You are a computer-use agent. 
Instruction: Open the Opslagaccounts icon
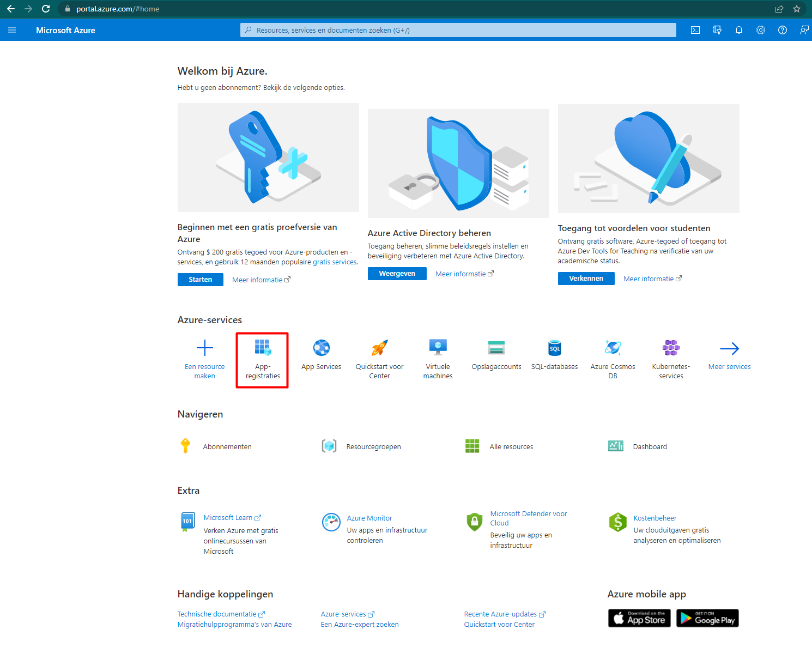(496, 348)
